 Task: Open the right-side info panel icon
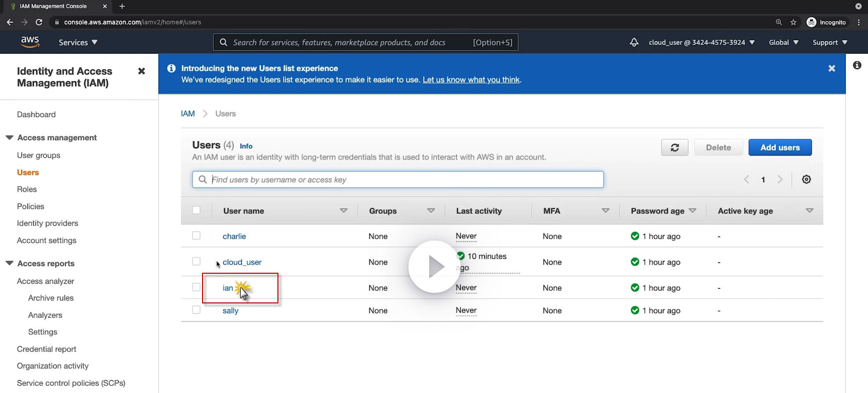[857, 65]
